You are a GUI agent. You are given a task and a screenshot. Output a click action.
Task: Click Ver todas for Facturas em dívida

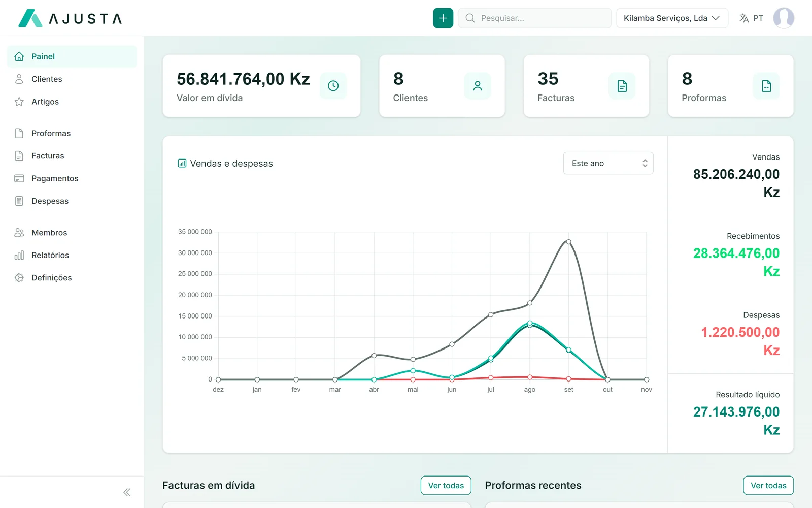446,486
